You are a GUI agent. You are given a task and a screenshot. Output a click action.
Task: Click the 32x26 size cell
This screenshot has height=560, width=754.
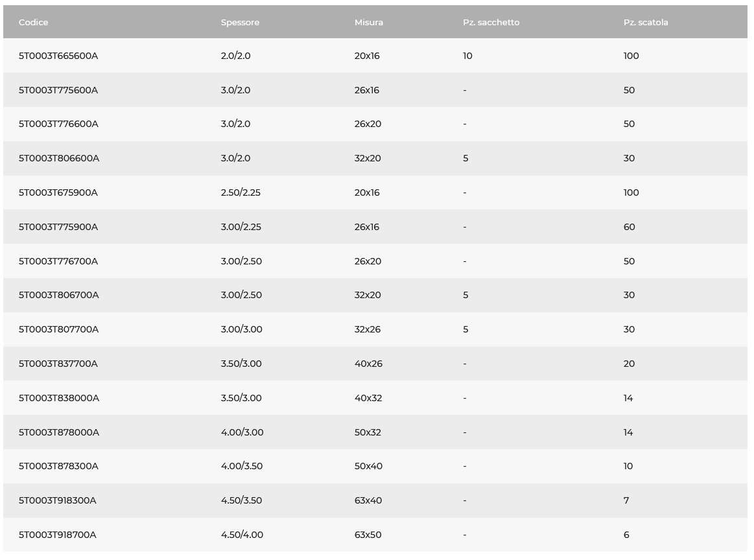[x=368, y=329]
